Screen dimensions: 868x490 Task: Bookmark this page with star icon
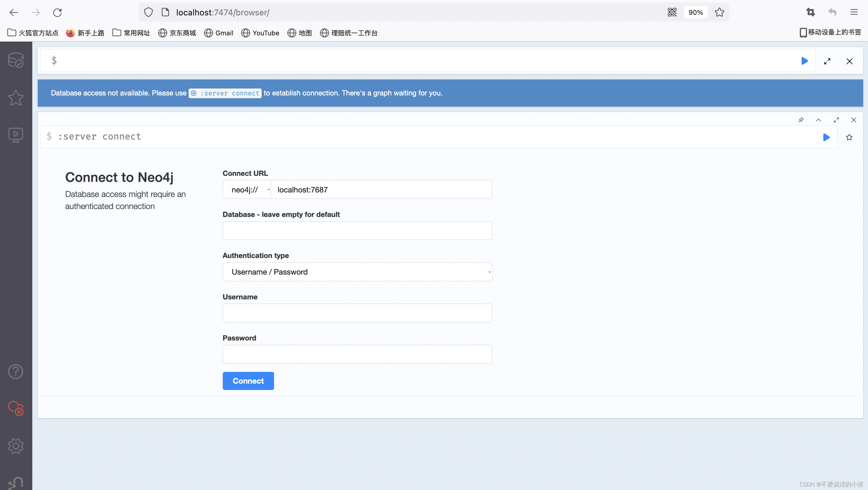(x=720, y=12)
